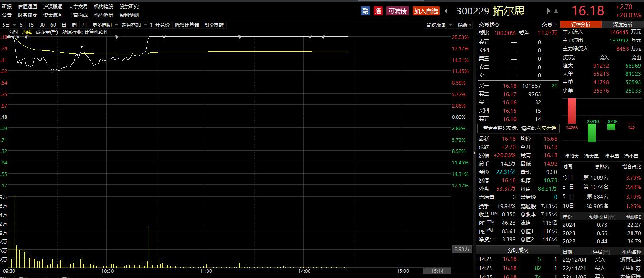Go to previous stock with left arrow
The width and height of the screenshot is (644, 278).
(446, 11)
